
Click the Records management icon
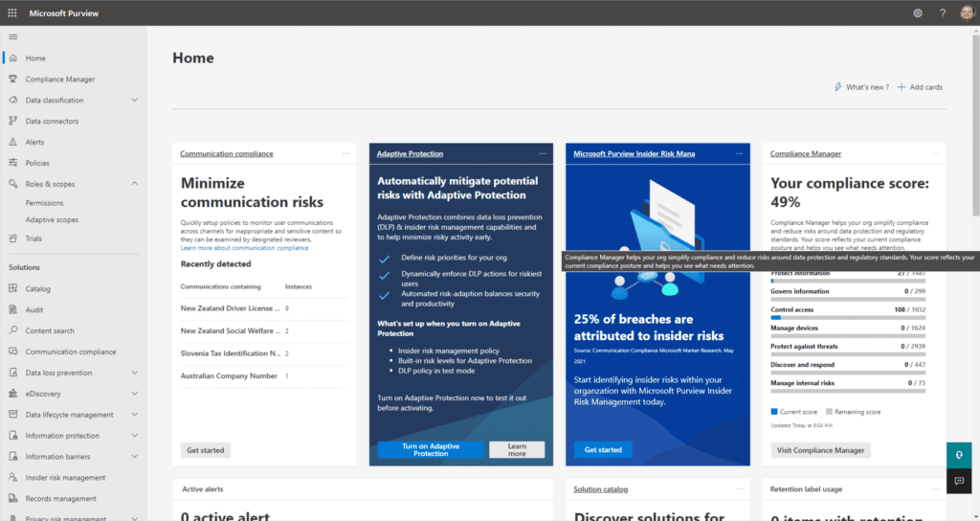13,498
